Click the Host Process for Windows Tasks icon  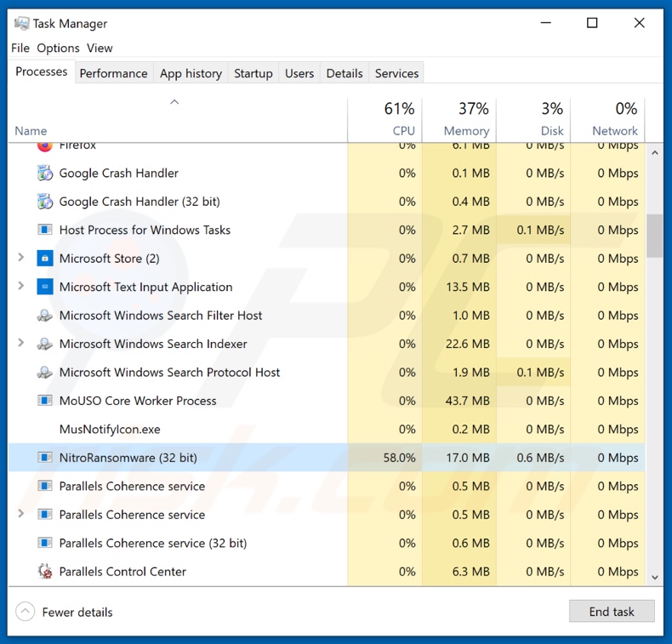tap(44, 230)
